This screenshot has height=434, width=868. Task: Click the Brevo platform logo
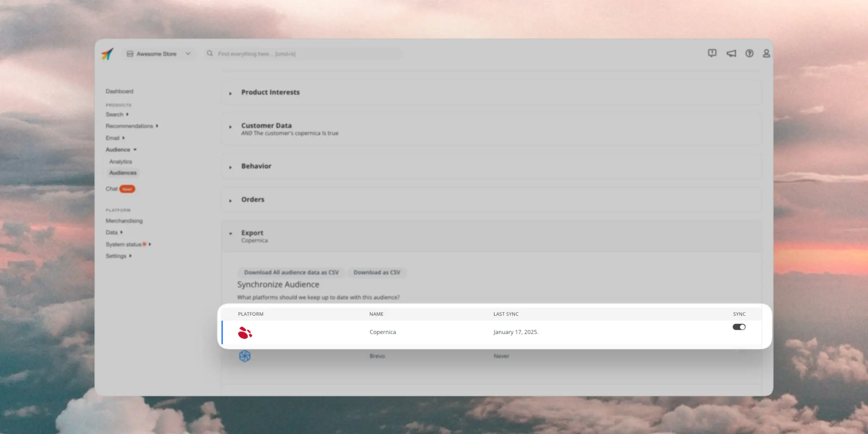pyautogui.click(x=245, y=356)
